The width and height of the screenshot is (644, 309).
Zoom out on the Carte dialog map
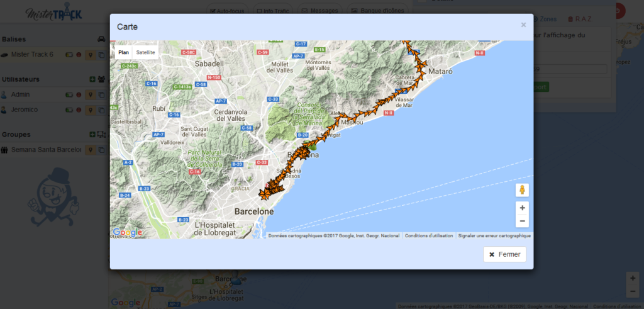click(x=522, y=221)
